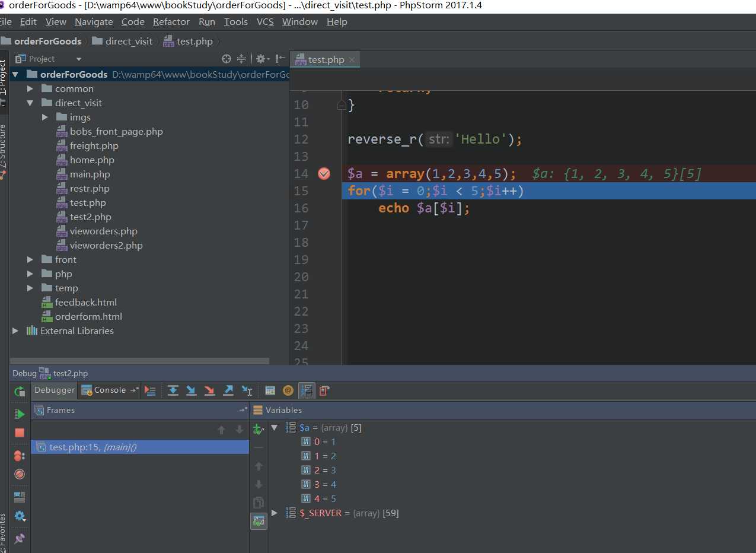Viewport: 756px width, 553px height.
Task: Open the VCS menu
Action: tap(265, 21)
